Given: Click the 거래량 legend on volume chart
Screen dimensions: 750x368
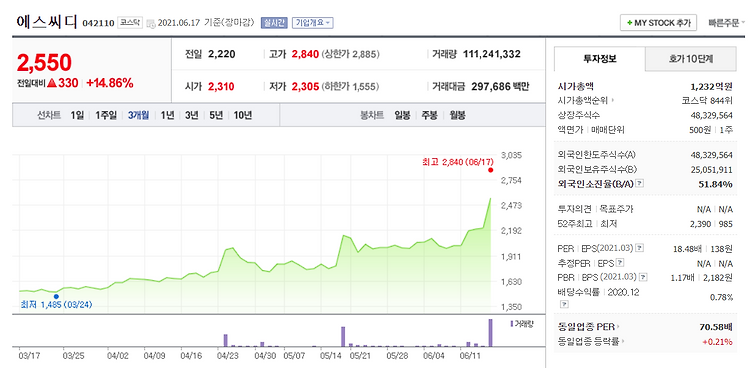Looking at the screenshot, I should [x=522, y=323].
